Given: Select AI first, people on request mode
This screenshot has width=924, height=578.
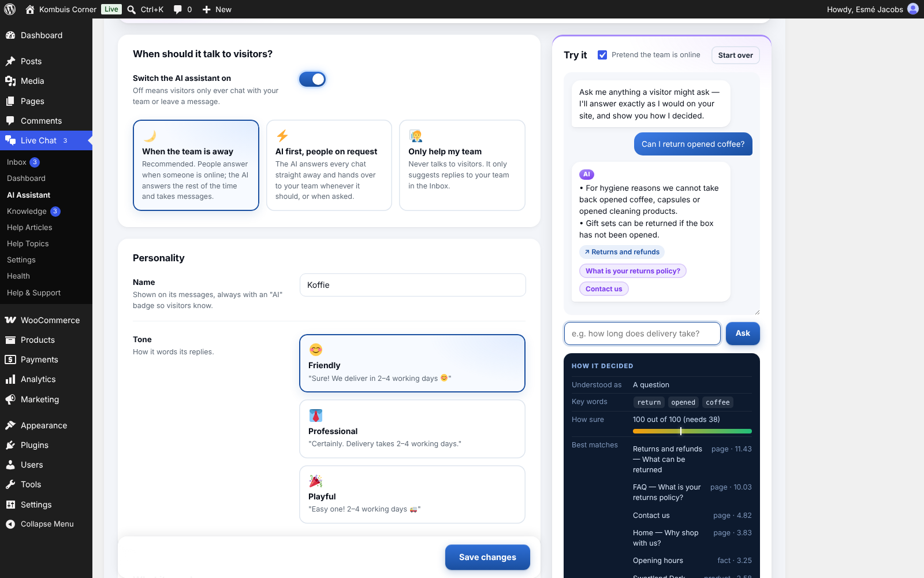Looking at the screenshot, I should coord(329,165).
